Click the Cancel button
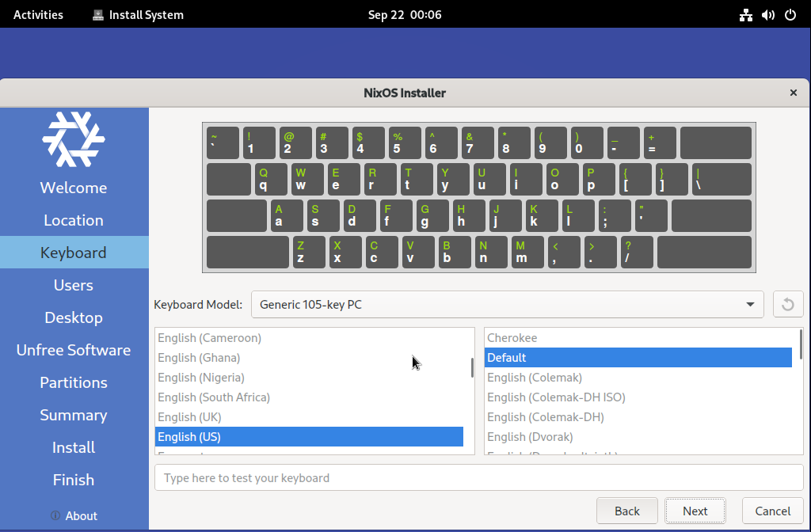Viewport: 811px width, 532px height. (x=772, y=511)
